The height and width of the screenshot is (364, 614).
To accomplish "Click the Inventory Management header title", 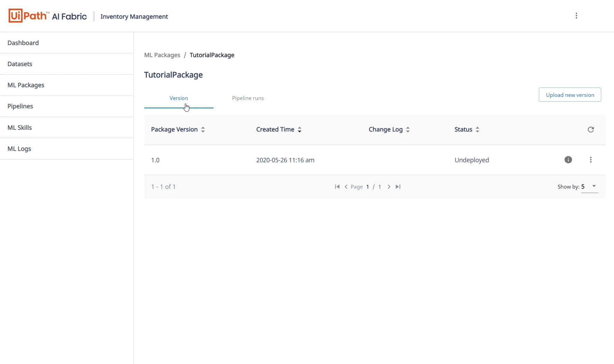I will pyautogui.click(x=134, y=17).
